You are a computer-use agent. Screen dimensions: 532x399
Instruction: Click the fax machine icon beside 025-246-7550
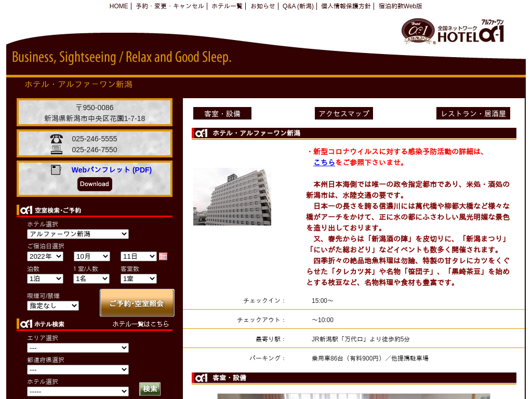click(56, 150)
